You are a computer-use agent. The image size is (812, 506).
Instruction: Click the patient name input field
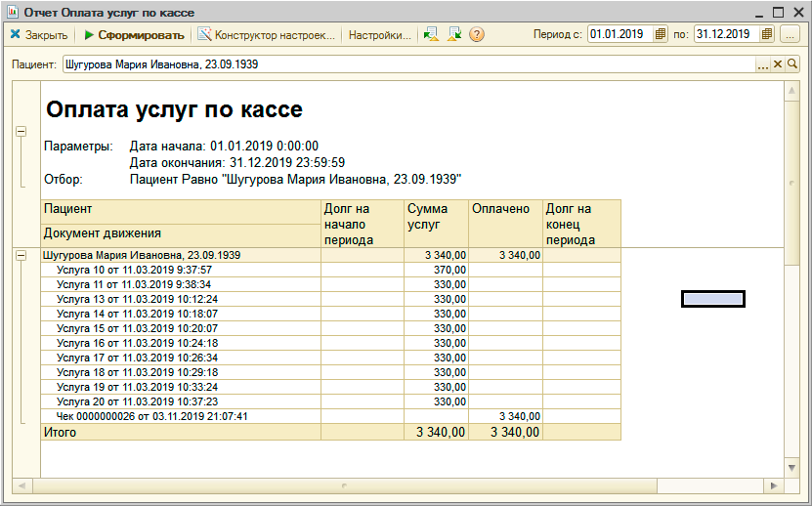pyautogui.click(x=406, y=64)
